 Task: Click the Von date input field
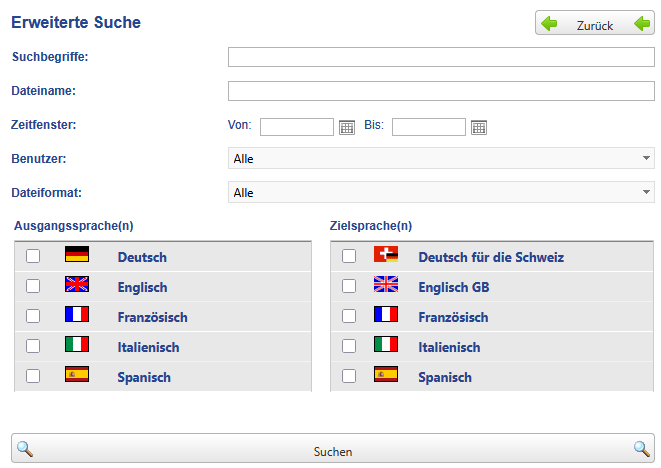pos(297,127)
